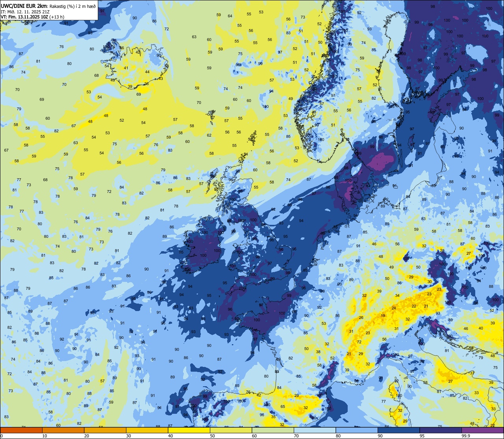Click the 40–50% bright yellow legend swatch

click(x=189, y=430)
